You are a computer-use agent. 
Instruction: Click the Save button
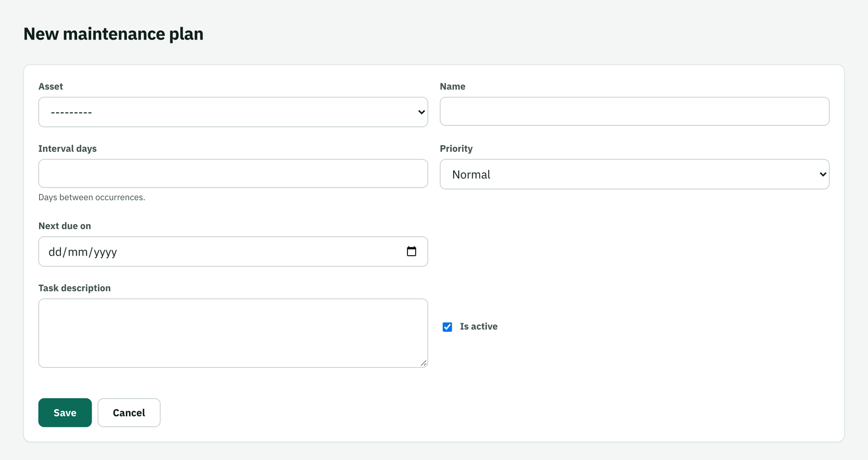pyautogui.click(x=65, y=413)
